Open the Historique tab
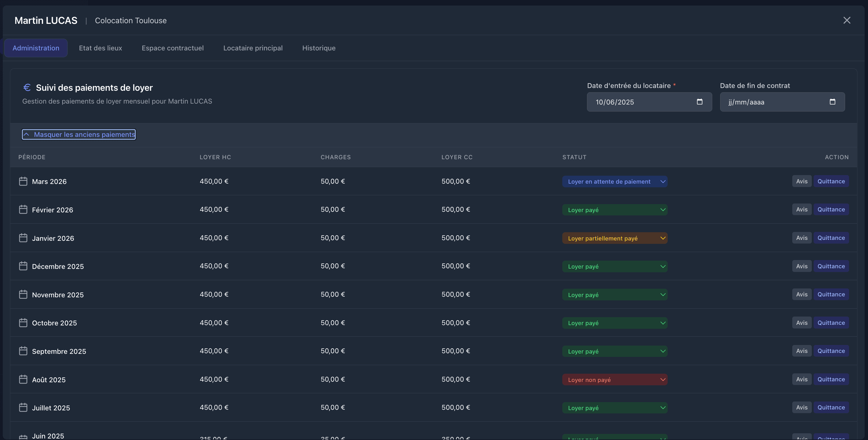 pos(319,48)
